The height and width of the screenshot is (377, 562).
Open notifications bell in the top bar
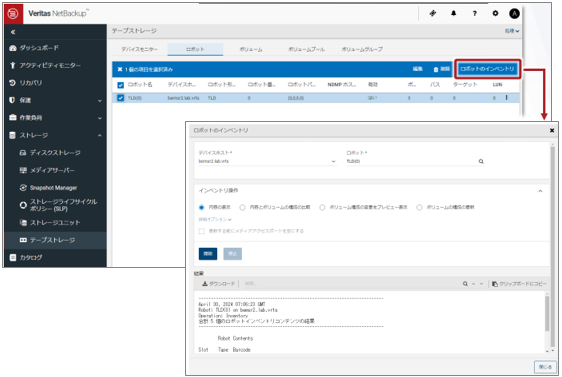(x=453, y=14)
